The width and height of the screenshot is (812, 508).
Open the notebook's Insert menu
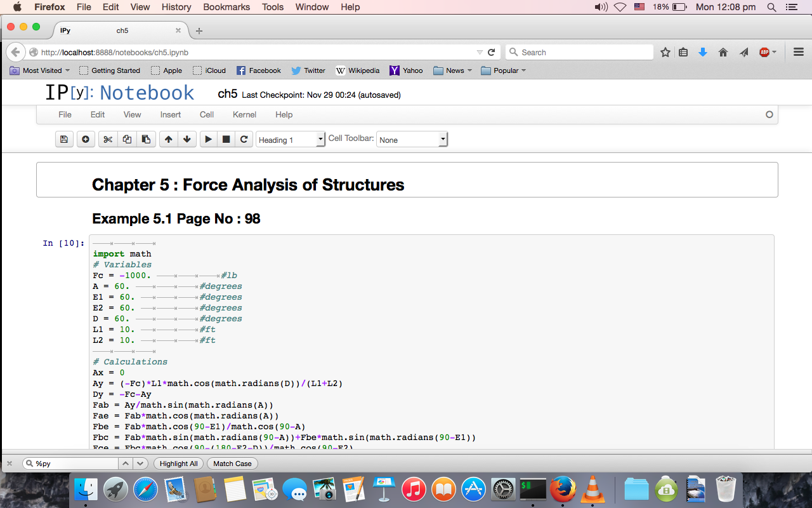[x=170, y=114]
